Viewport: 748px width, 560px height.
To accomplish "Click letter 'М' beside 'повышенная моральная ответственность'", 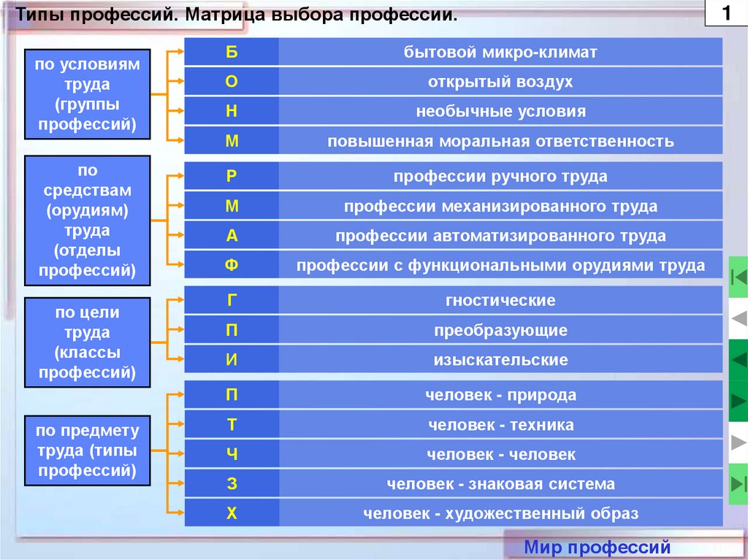I will coord(232,141).
